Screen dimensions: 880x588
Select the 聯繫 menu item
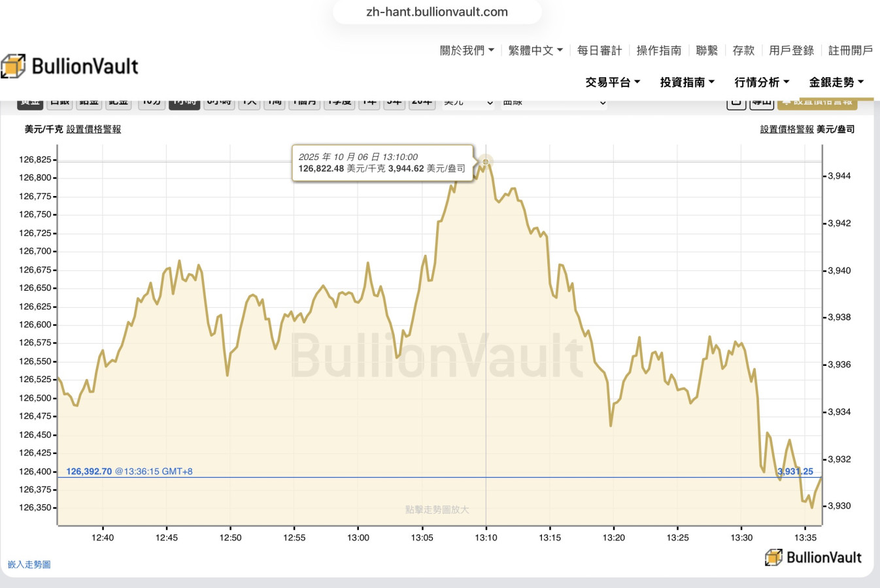click(707, 50)
